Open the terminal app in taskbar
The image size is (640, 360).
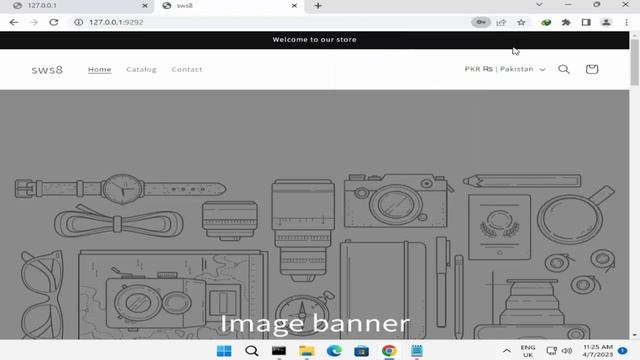pyautogui.click(x=279, y=351)
